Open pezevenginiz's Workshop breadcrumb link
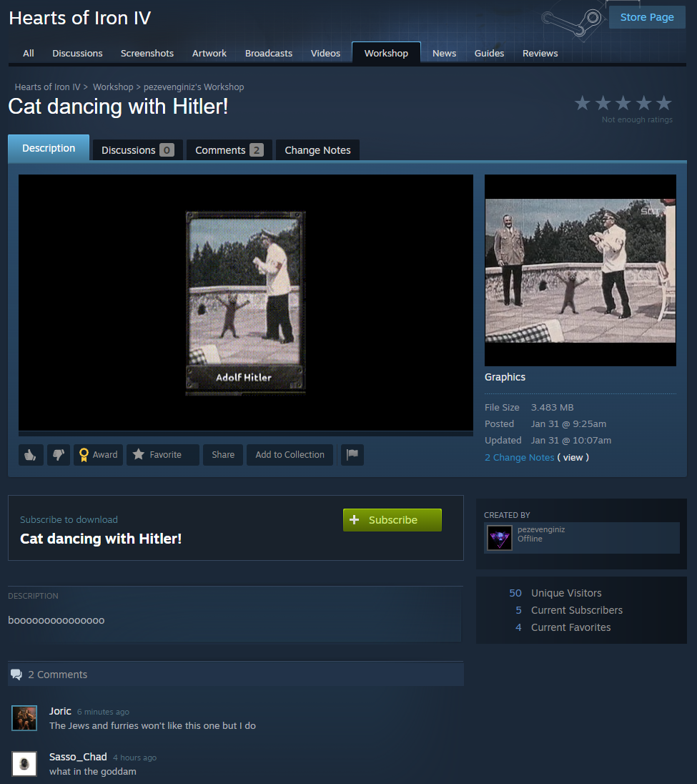This screenshot has width=697, height=784. [x=194, y=87]
